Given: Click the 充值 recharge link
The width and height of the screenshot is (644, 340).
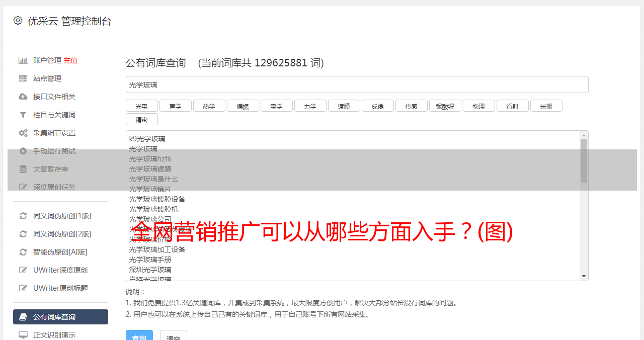Looking at the screenshot, I should [70, 60].
